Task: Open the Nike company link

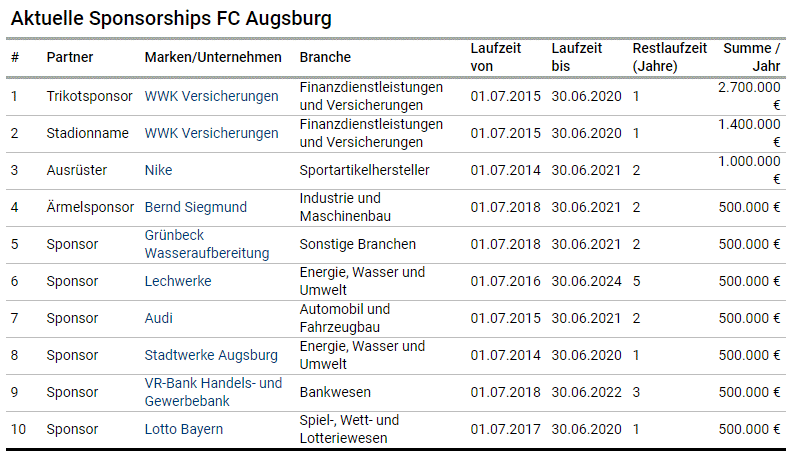Action: (x=158, y=170)
